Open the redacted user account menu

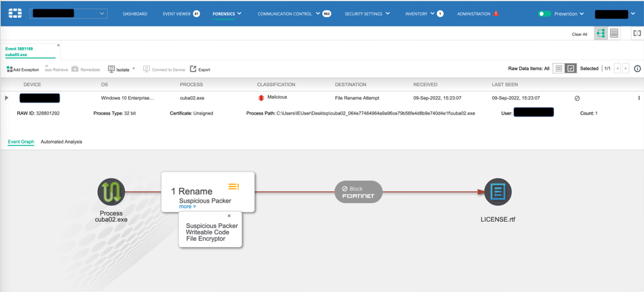point(617,15)
